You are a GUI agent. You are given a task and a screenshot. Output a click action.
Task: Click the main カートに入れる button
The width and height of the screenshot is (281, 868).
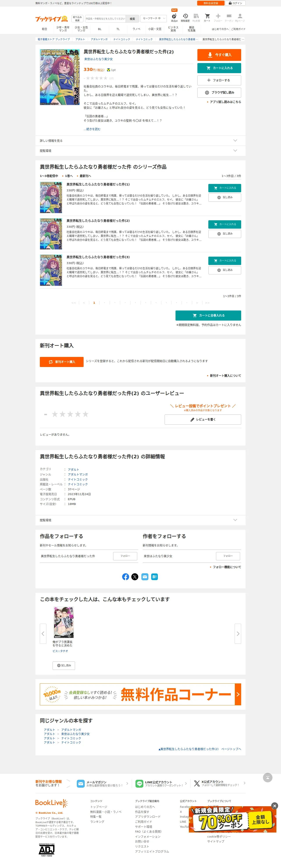pos(219,68)
